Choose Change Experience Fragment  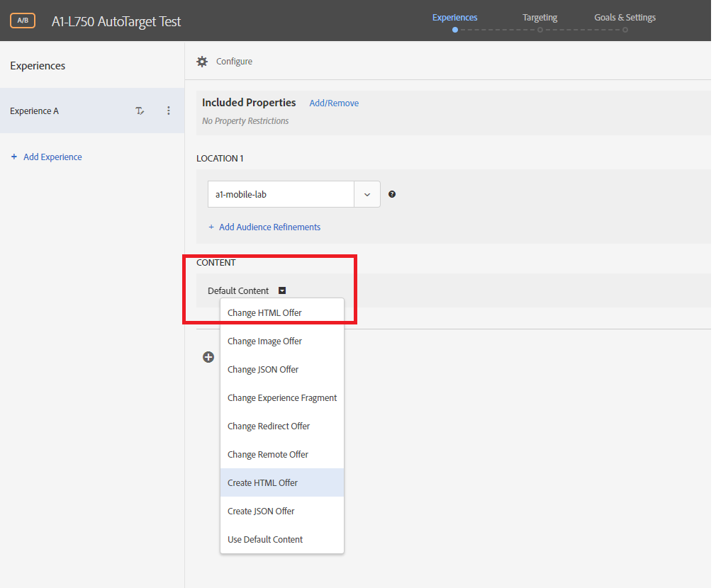282,397
